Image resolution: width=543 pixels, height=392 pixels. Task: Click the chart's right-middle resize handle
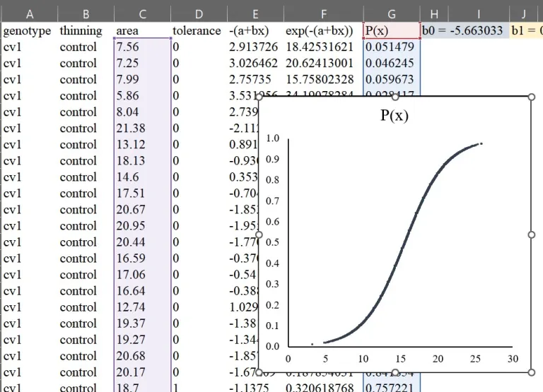pos(531,234)
